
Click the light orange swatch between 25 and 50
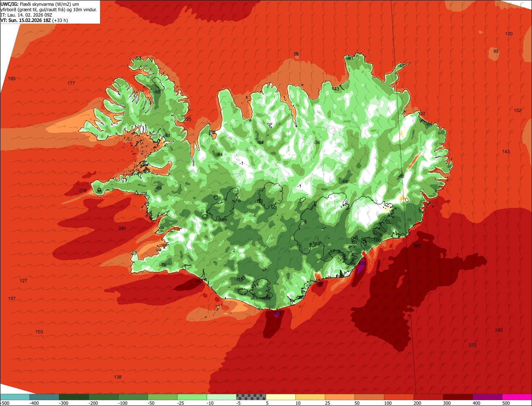(340, 397)
